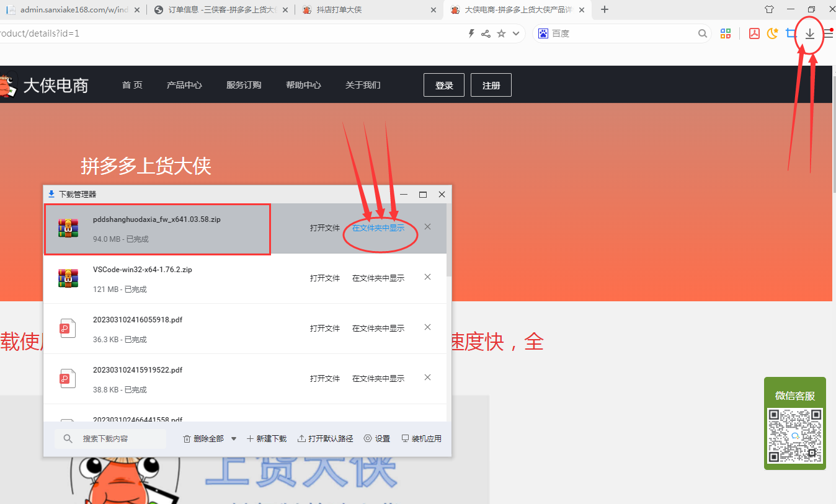Screen dimensions: 836x504
Task: Open the browser downloads icon
Action: tap(809, 34)
